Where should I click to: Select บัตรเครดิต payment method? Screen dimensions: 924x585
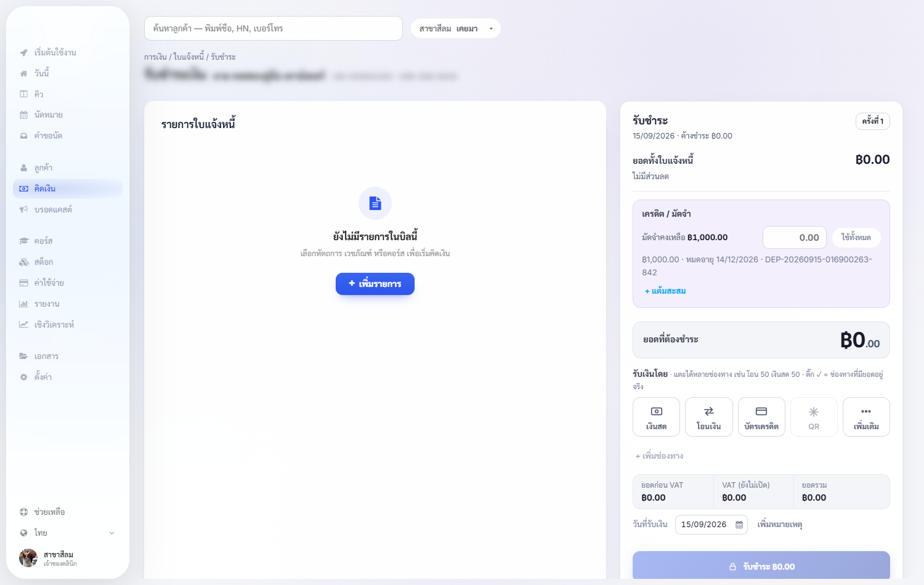tap(761, 417)
